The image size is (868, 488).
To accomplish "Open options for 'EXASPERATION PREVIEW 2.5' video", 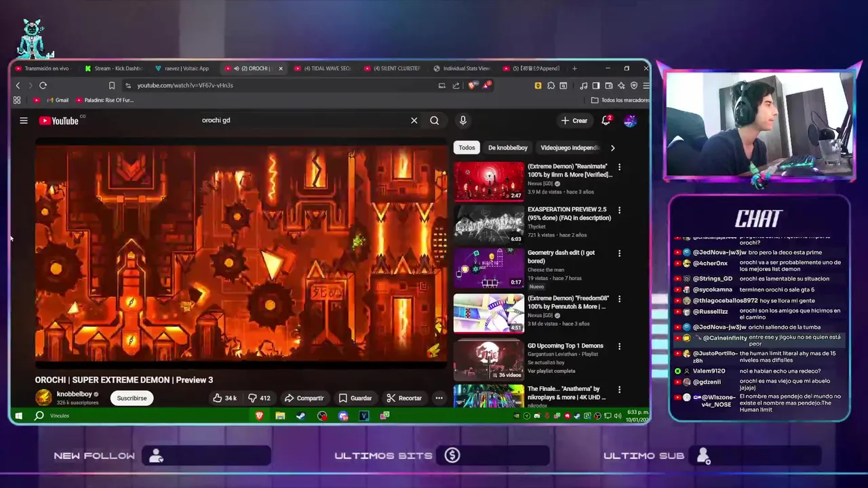I will pyautogui.click(x=619, y=210).
